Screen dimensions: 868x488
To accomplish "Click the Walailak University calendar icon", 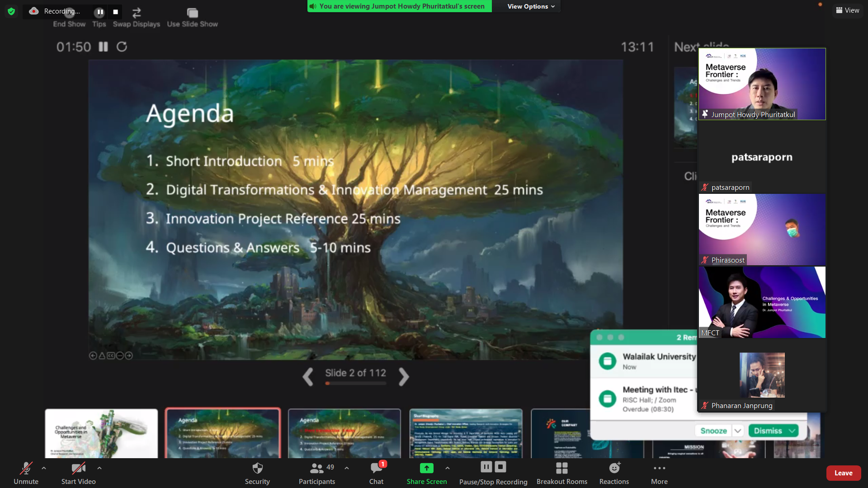I will [608, 361].
